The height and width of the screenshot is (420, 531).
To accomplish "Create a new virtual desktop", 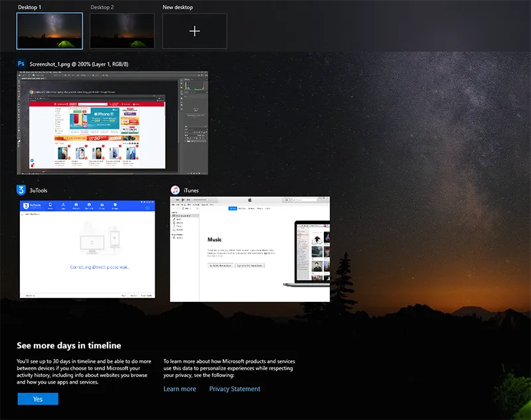I will pyautogui.click(x=194, y=31).
